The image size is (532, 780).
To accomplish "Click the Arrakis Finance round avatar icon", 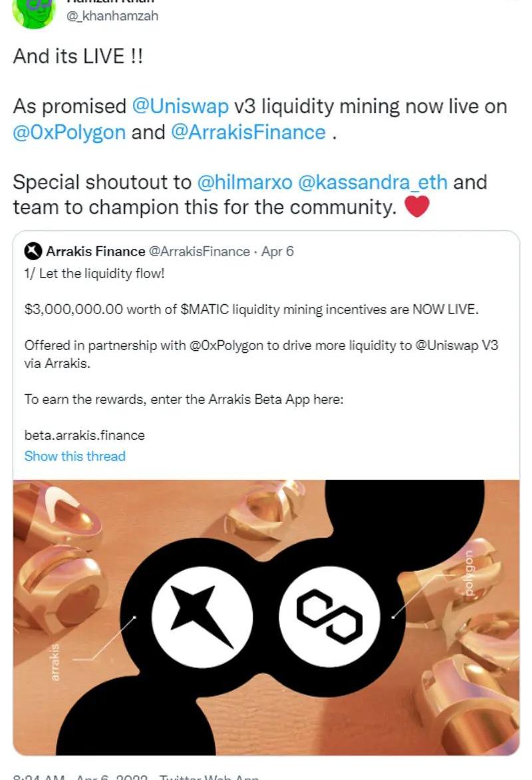I will [33, 252].
